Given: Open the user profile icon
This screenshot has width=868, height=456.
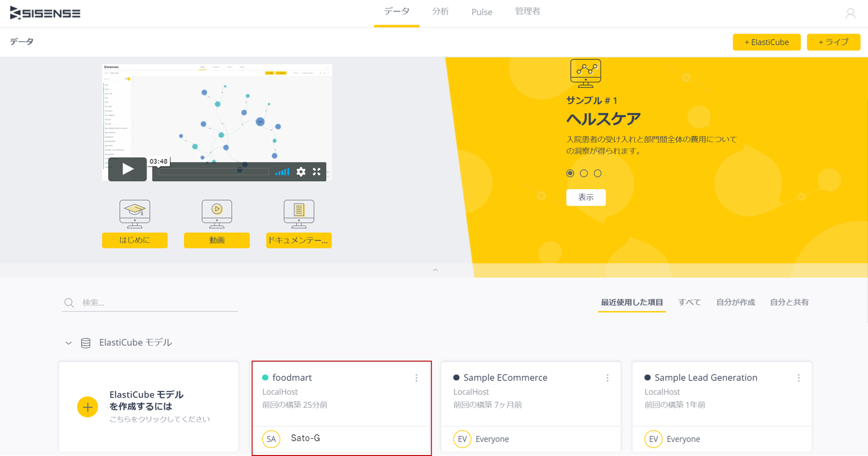Looking at the screenshot, I should coord(850,13).
